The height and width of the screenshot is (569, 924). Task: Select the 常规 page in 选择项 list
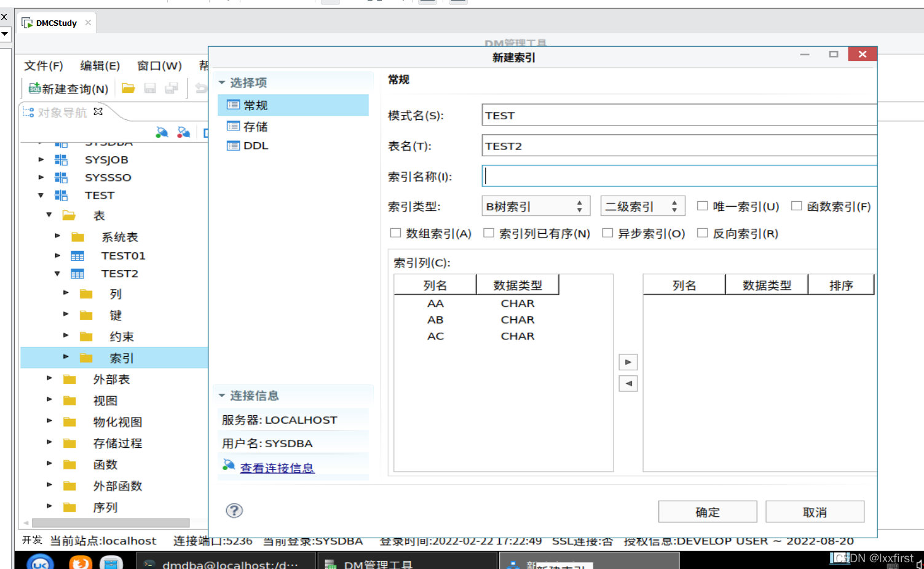[255, 105]
